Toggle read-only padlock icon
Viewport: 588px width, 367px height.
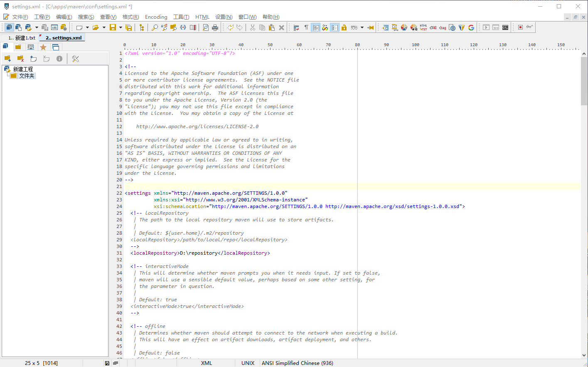pyautogui.click(x=344, y=27)
